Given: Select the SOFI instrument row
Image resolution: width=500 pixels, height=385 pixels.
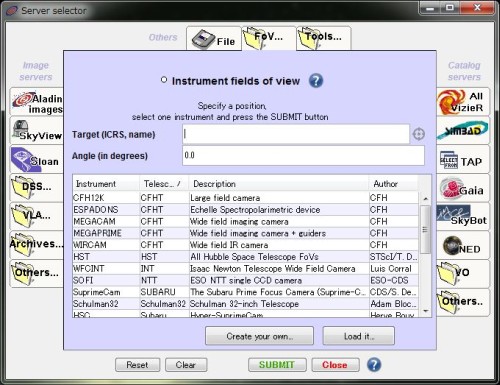Looking at the screenshot, I should pos(245,280).
